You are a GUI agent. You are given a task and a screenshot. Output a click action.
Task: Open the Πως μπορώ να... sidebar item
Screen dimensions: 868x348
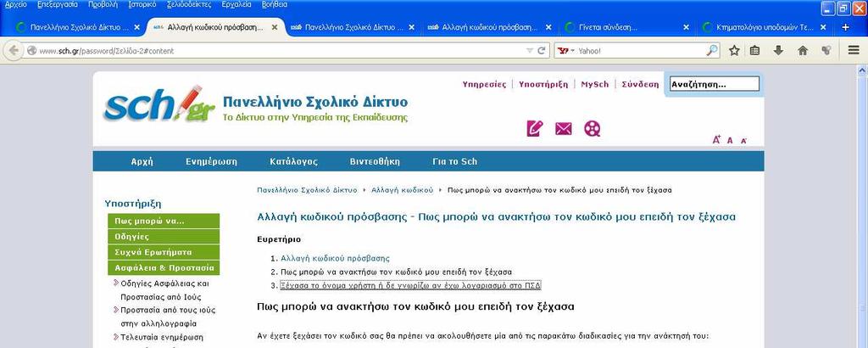tap(164, 221)
